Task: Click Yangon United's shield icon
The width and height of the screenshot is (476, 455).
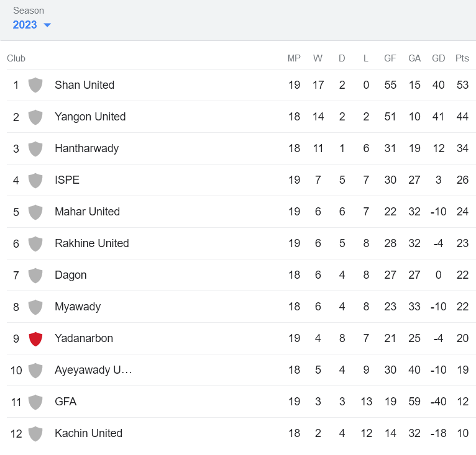Action: point(35,117)
